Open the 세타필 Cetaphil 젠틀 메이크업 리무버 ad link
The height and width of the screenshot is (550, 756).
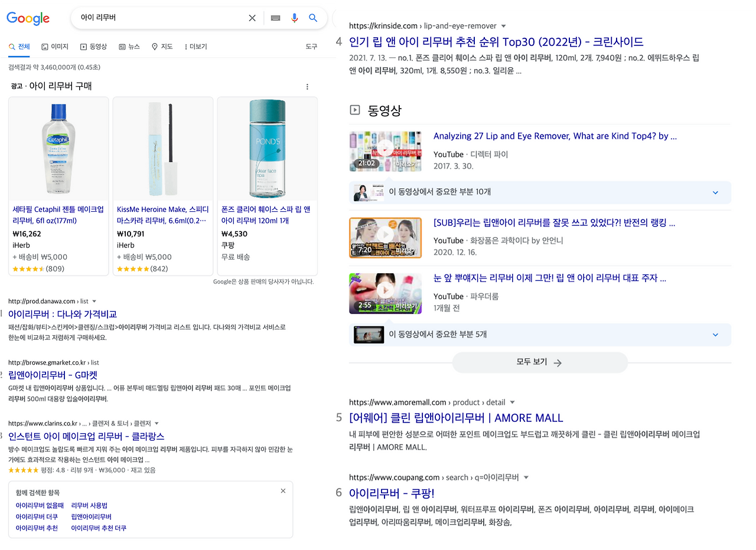[x=58, y=215]
